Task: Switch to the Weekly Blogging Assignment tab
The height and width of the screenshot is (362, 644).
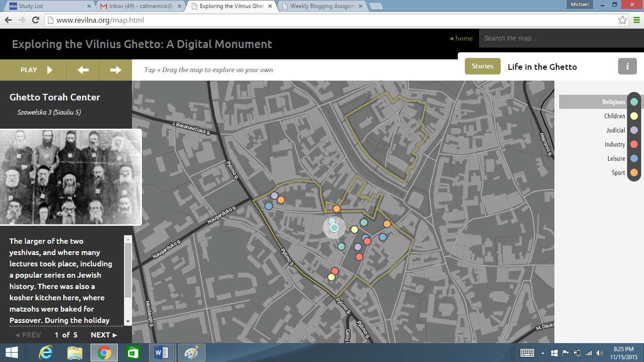Action: 322,6
